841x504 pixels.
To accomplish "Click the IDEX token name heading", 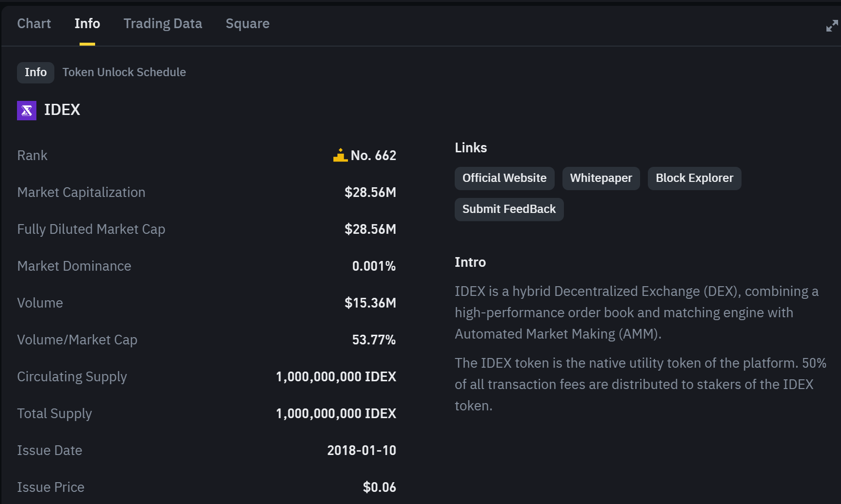I will [62, 110].
